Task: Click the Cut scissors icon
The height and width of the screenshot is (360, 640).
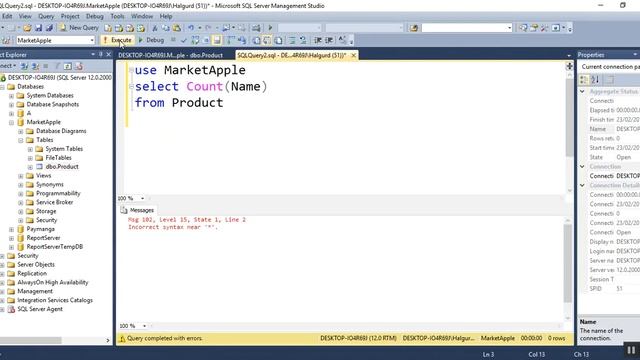Action: (x=155, y=28)
